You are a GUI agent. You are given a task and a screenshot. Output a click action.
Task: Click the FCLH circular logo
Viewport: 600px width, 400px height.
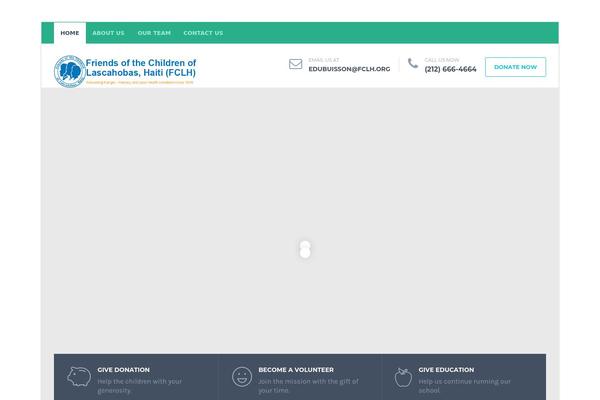[x=70, y=72]
